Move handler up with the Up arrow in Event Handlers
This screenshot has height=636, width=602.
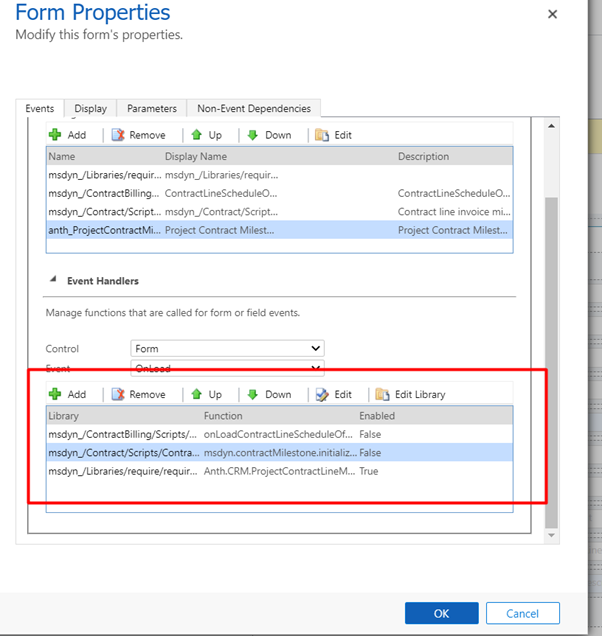(197, 394)
